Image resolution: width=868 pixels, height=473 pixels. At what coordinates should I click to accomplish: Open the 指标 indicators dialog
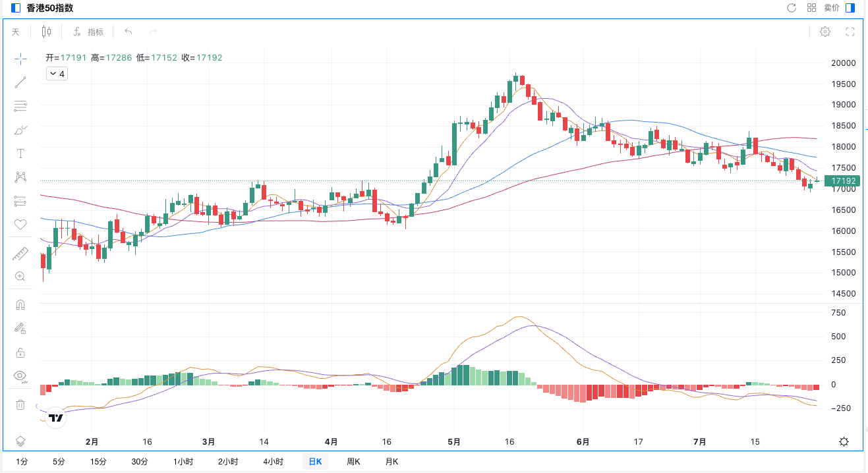(88, 32)
